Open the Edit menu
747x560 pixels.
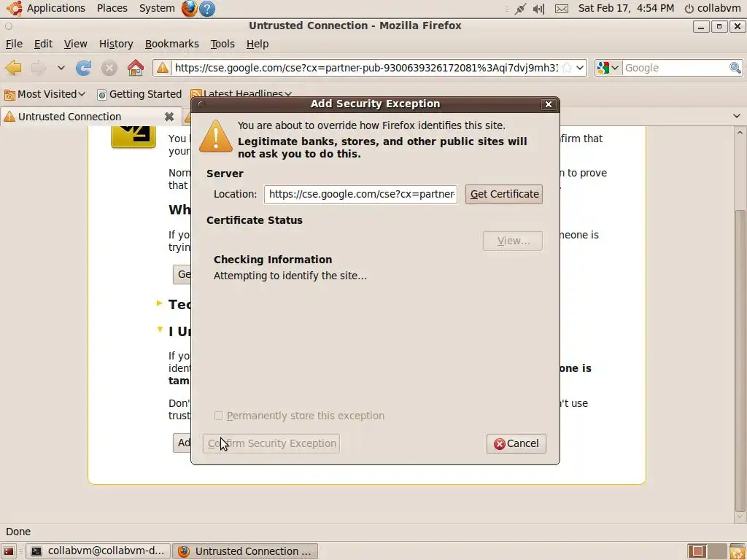click(x=43, y=44)
